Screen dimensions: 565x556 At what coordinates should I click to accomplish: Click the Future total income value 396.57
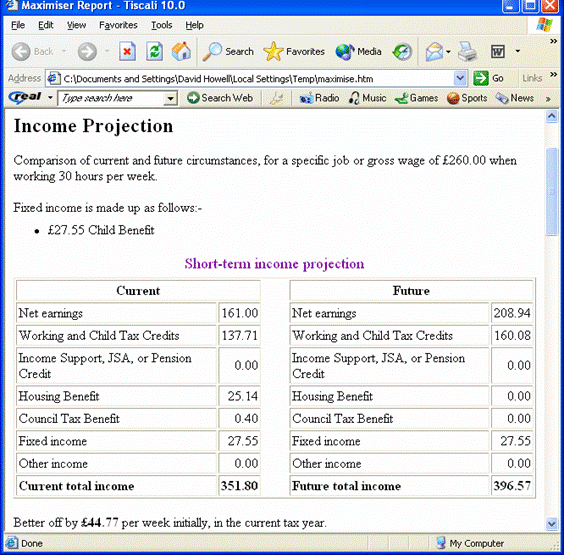pyautogui.click(x=512, y=486)
